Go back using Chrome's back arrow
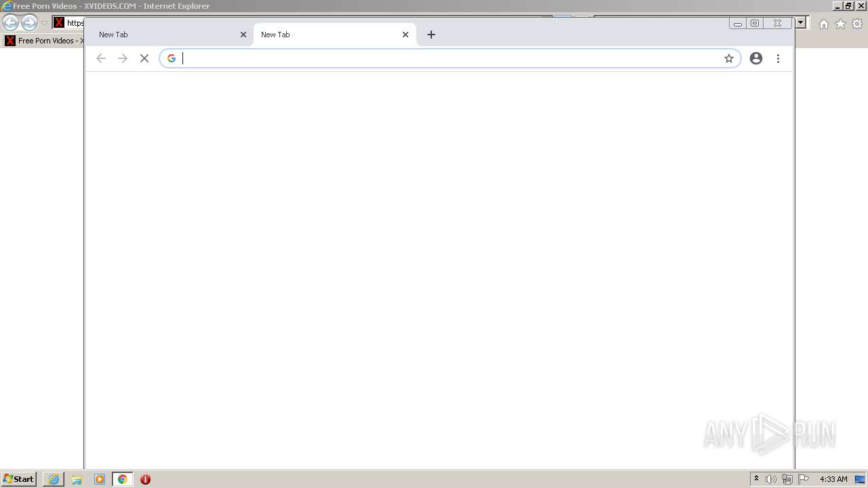The height and width of the screenshot is (488, 868). pos(101,58)
